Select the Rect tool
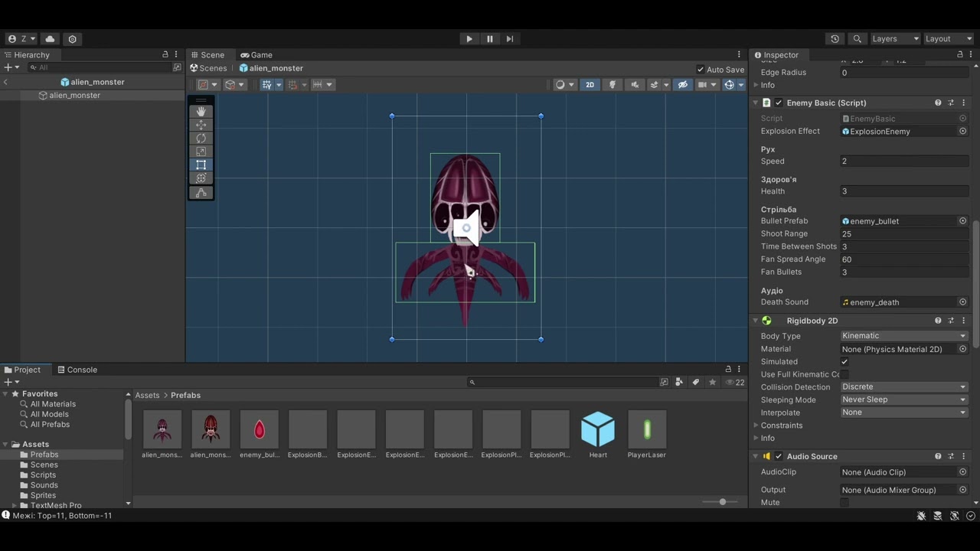The image size is (980, 551). [x=201, y=165]
